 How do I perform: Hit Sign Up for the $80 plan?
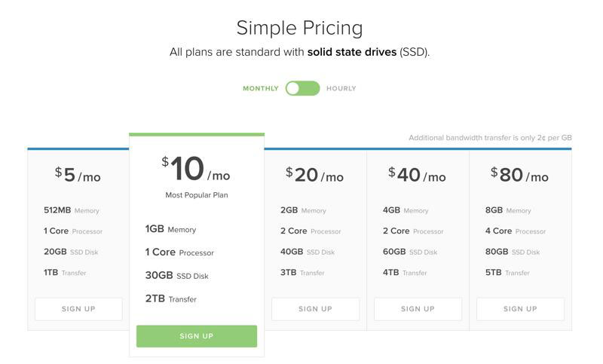[520, 309]
